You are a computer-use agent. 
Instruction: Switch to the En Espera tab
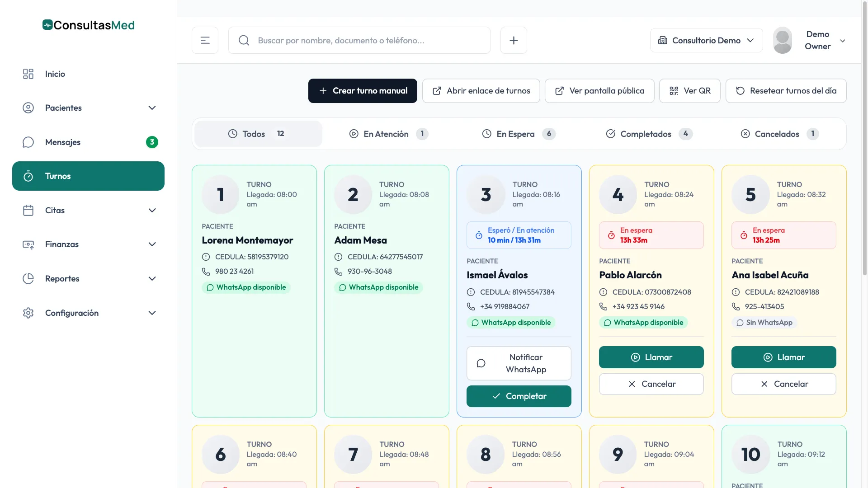tap(519, 134)
